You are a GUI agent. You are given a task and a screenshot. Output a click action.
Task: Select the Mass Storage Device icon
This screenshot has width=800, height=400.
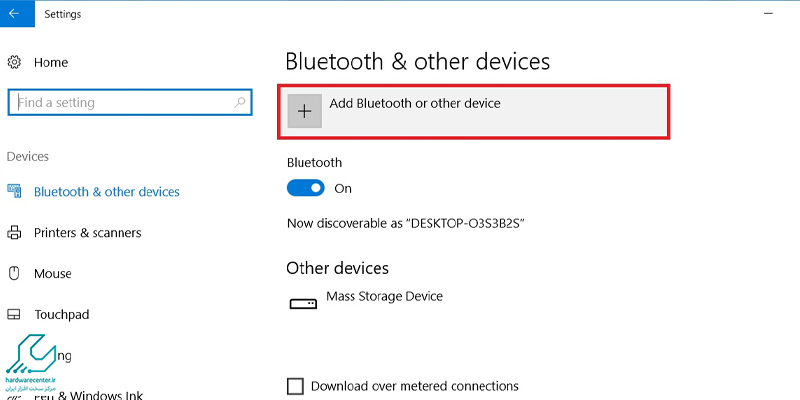[x=301, y=303]
